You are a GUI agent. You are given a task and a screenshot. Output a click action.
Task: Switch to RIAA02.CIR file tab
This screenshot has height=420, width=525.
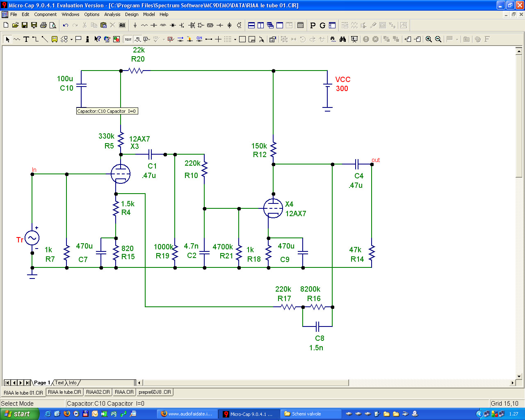coord(98,392)
